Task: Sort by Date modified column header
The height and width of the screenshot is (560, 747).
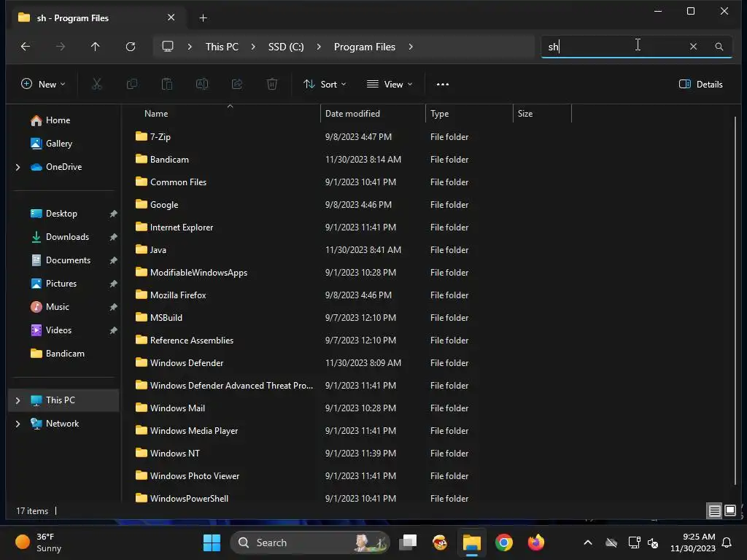Action: (352, 114)
